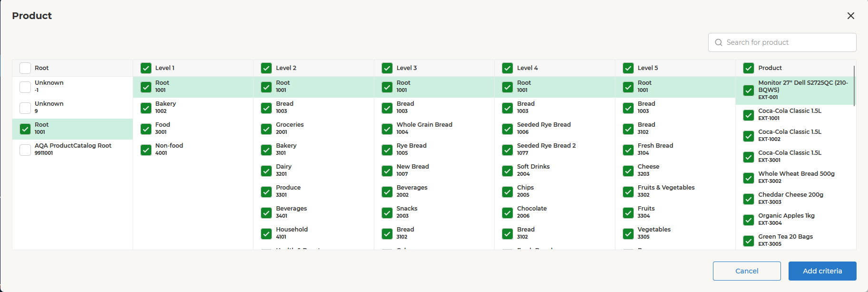Uncheck New Bread 1007 checkbox
This screenshot has width=868, height=292.
tap(387, 171)
